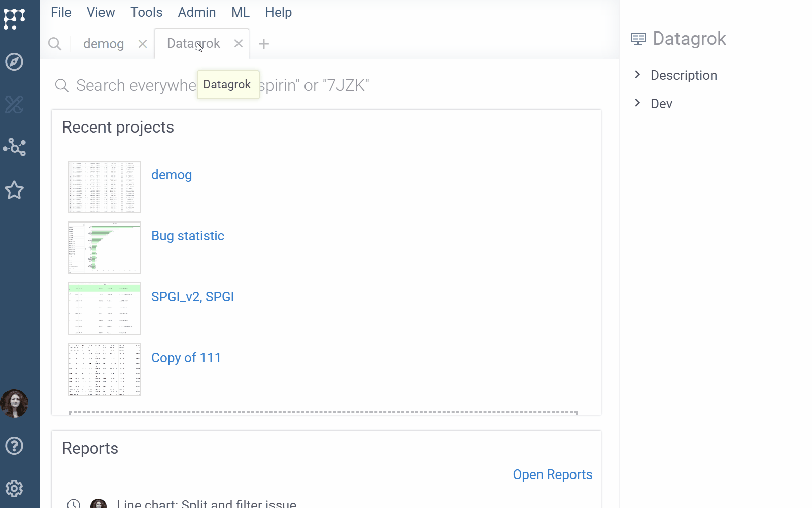
Task: Click the Datagrok logo icon in sidebar
Action: 14,19
